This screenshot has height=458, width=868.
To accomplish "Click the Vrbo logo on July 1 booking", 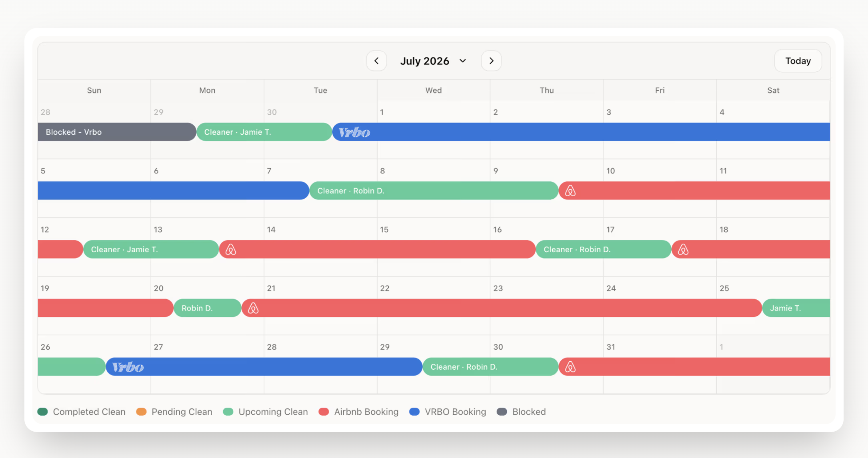I will [354, 132].
